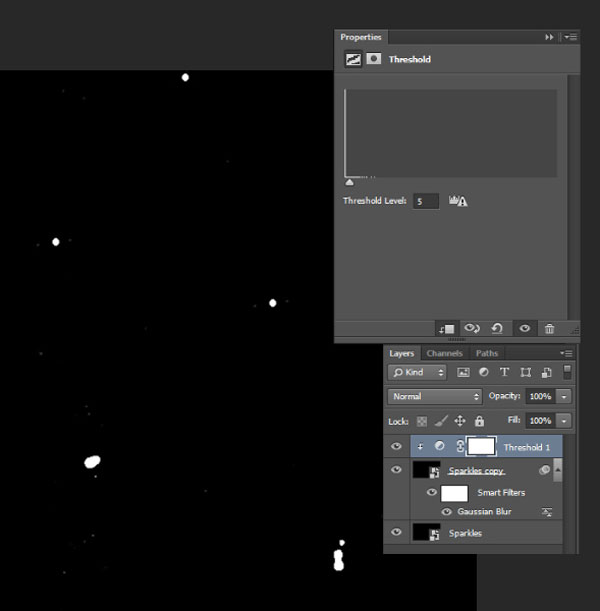Toggle Gaussian Blur filter visibility

[446, 512]
